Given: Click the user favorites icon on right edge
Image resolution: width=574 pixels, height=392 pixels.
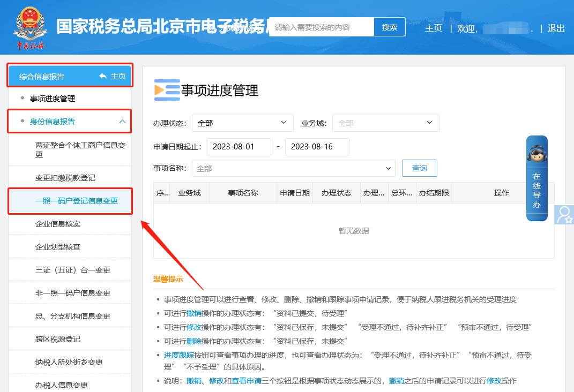Looking at the screenshot, I should pos(564,215).
